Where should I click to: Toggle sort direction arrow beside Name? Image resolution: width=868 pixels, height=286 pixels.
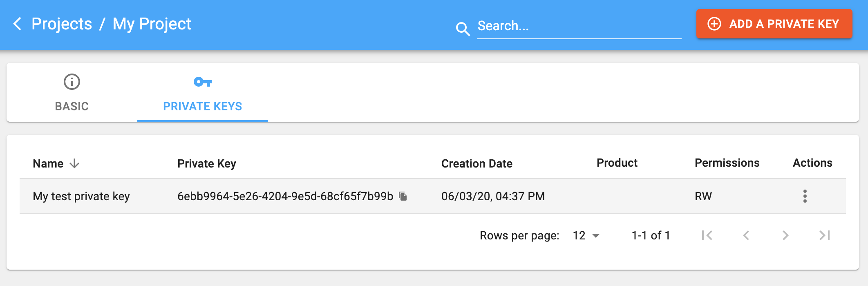click(74, 163)
